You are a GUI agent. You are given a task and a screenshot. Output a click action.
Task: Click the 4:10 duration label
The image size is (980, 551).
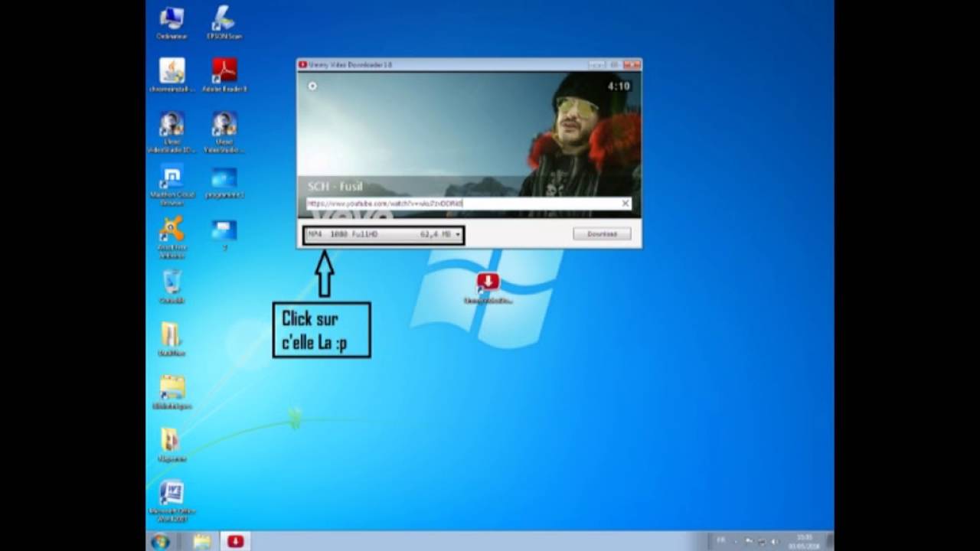(x=619, y=86)
